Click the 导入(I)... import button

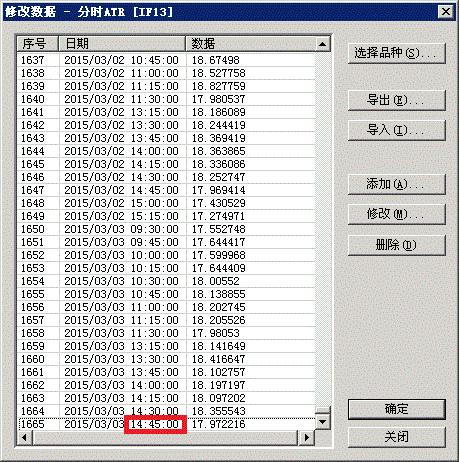(397, 130)
